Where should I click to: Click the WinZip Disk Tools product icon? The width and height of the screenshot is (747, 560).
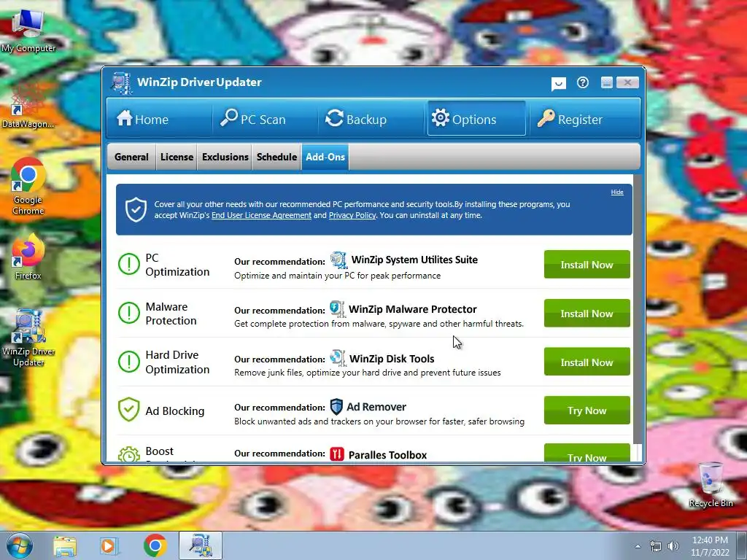point(338,358)
